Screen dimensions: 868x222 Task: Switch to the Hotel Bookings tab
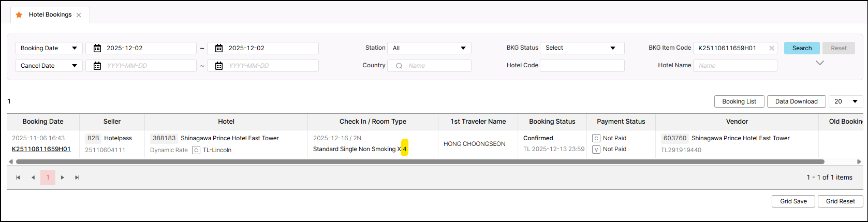click(50, 14)
